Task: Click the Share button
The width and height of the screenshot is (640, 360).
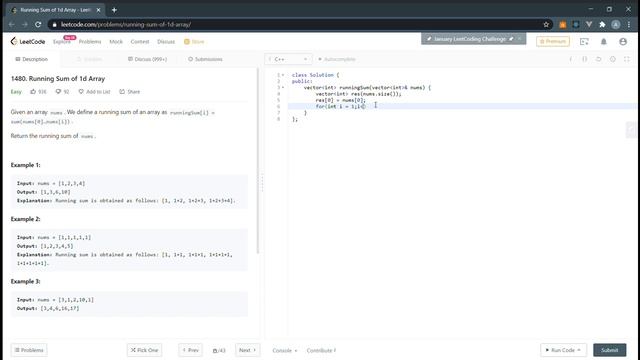Action: 129,92
